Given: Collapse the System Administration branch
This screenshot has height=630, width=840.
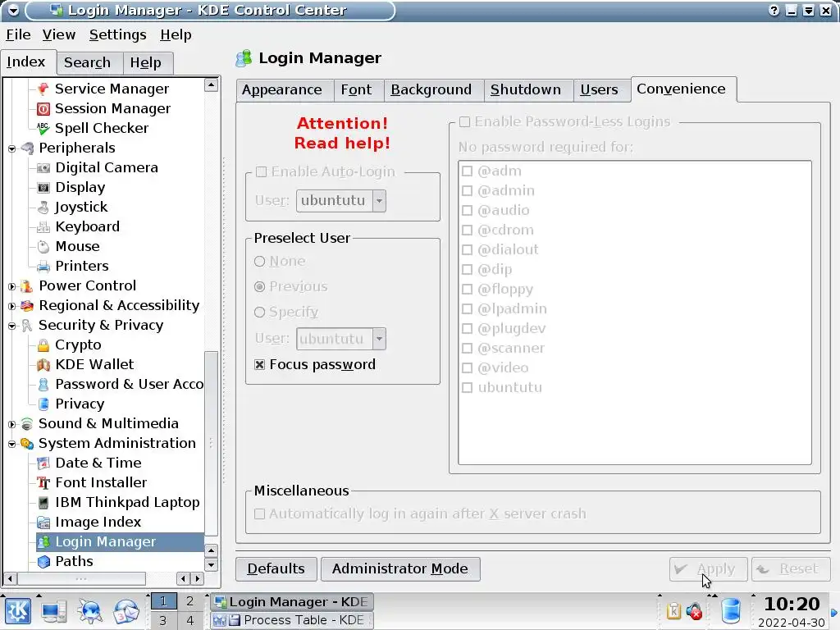Looking at the screenshot, I should pyautogui.click(x=11, y=444).
